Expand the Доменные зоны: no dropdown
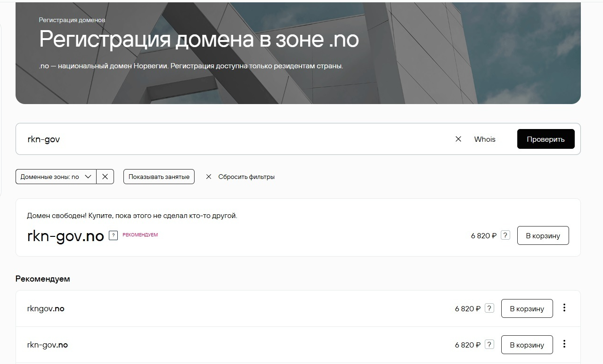This screenshot has width=603, height=364. pos(56,177)
